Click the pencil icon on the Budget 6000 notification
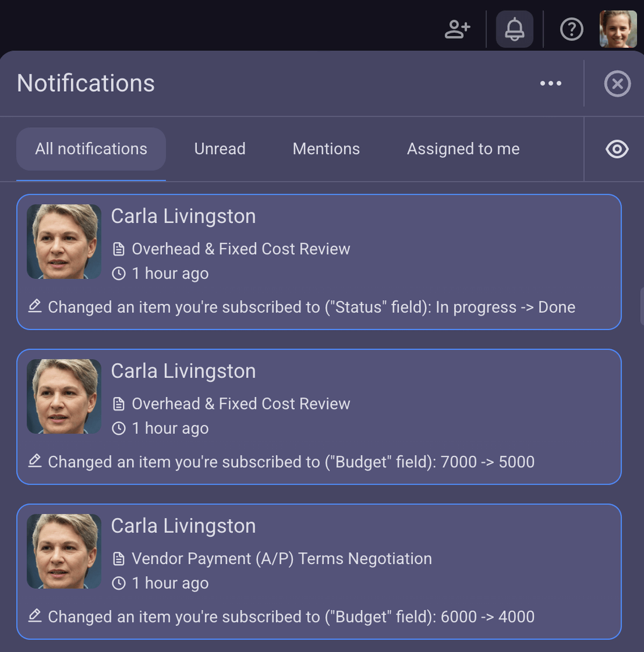 [x=34, y=616]
